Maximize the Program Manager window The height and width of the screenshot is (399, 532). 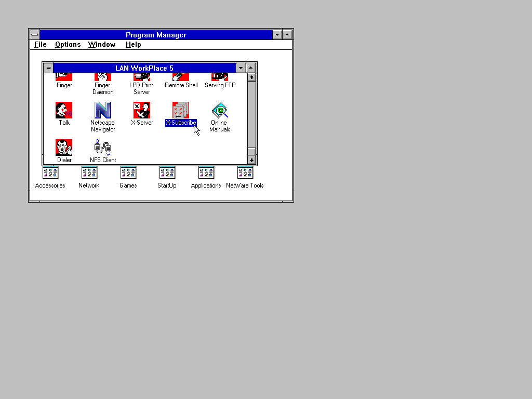click(287, 35)
